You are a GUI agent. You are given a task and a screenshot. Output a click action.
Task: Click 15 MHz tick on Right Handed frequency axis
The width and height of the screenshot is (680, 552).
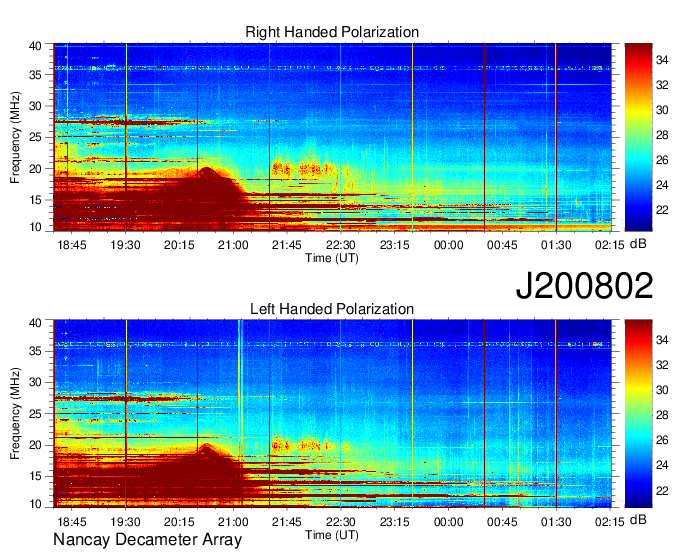pos(36,200)
